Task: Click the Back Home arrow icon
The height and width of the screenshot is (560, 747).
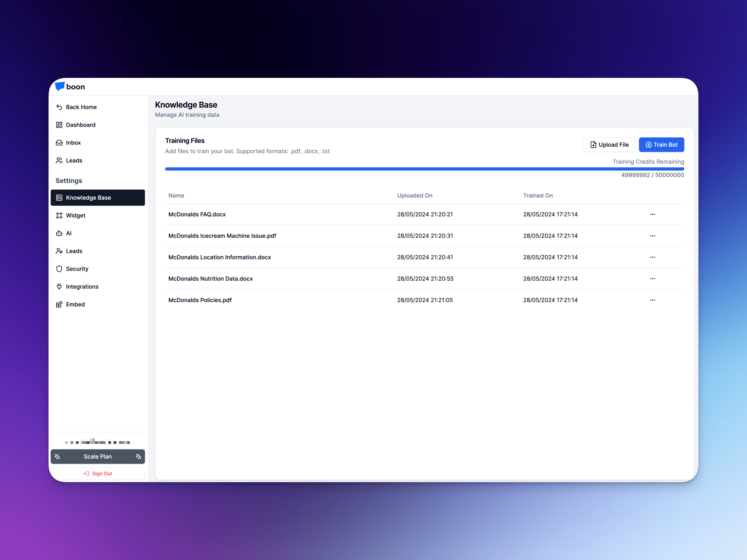Action: coord(59,107)
